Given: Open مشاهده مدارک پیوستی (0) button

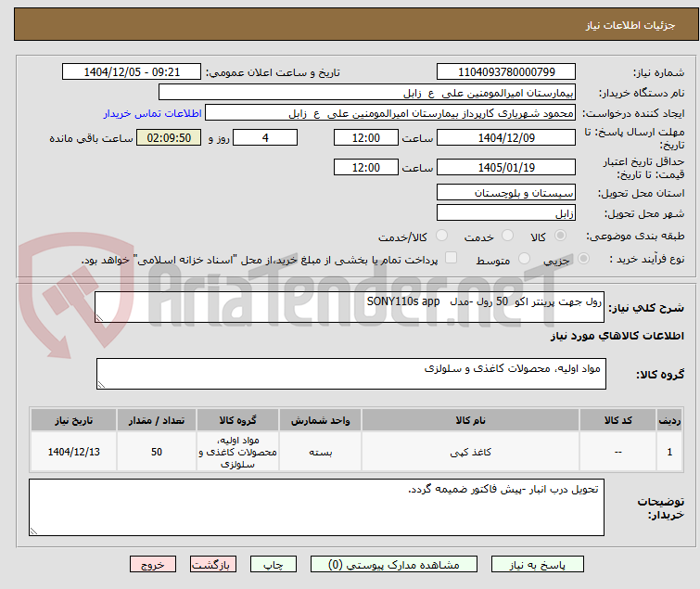Looking at the screenshot, I should [394, 565].
